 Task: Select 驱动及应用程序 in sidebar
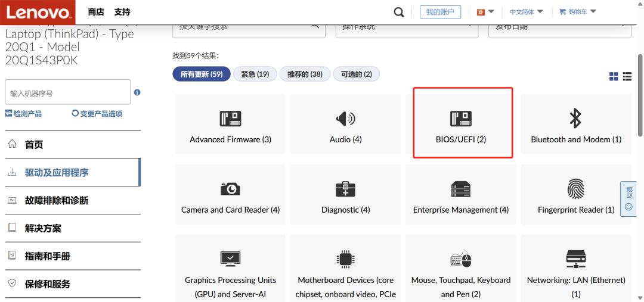[x=73, y=172]
